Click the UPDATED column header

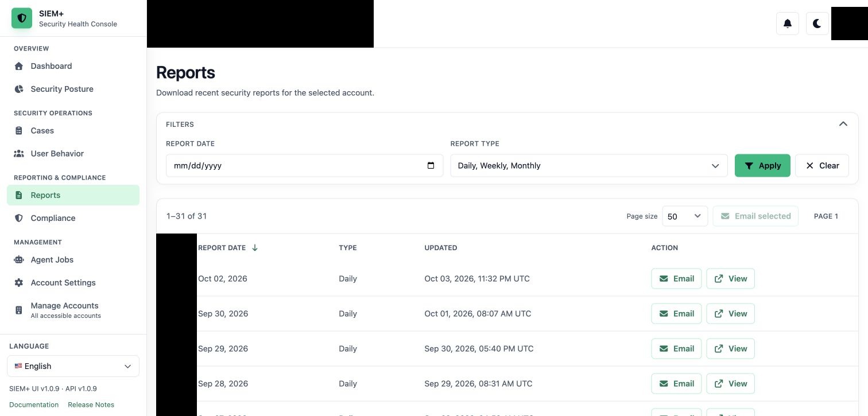click(x=441, y=248)
